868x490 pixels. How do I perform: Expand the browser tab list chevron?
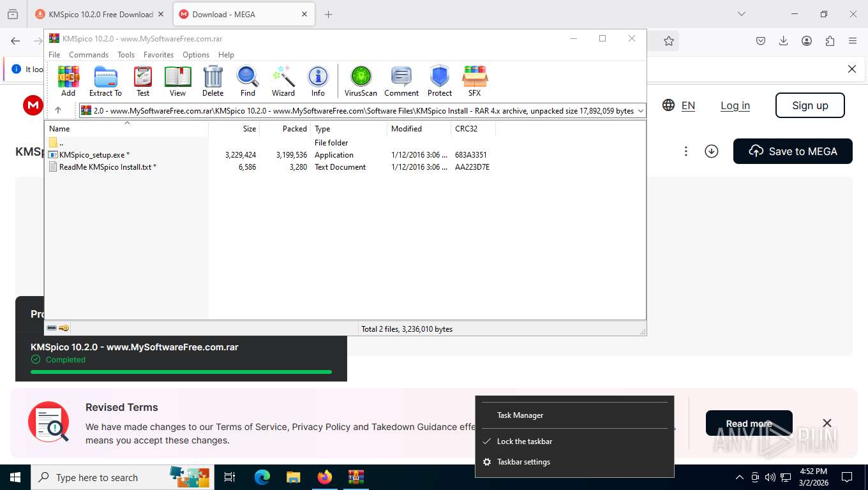(x=741, y=14)
